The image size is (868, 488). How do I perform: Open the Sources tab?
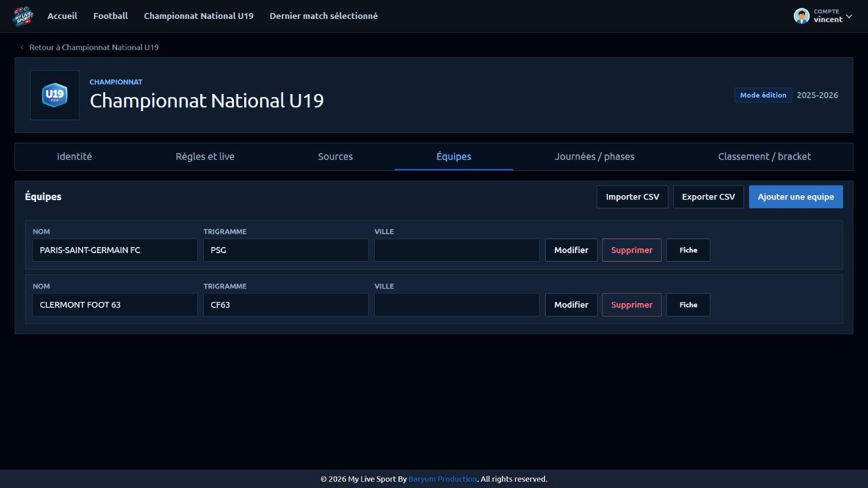tap(335, 156)
